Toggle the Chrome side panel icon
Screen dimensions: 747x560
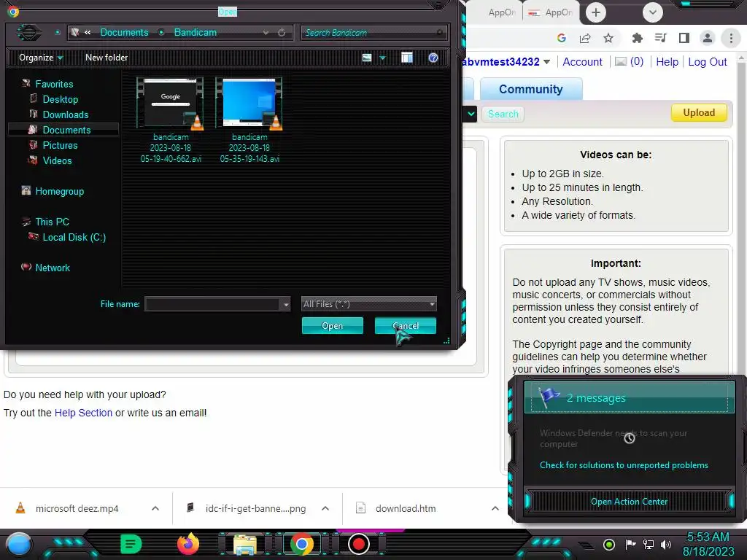click(684, 38)
